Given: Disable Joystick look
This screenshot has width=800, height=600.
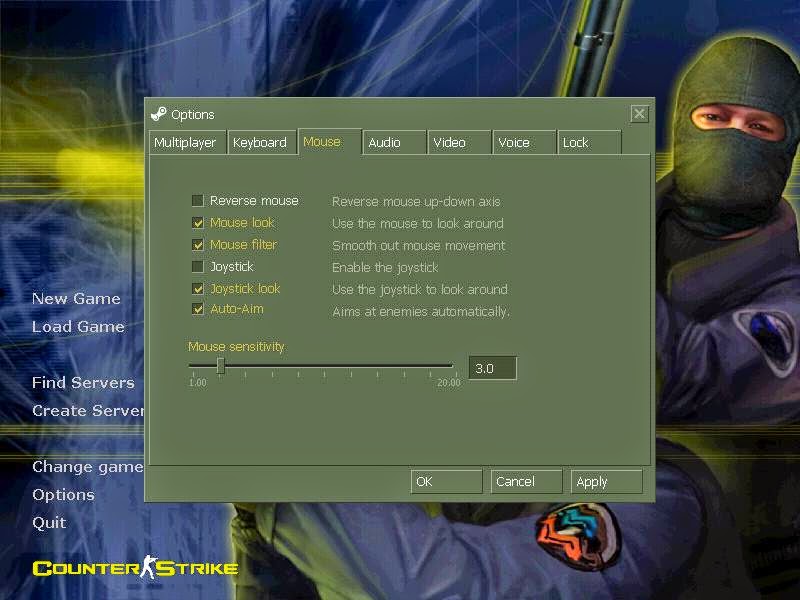Looking at the screenshot, I should [197, 288].
